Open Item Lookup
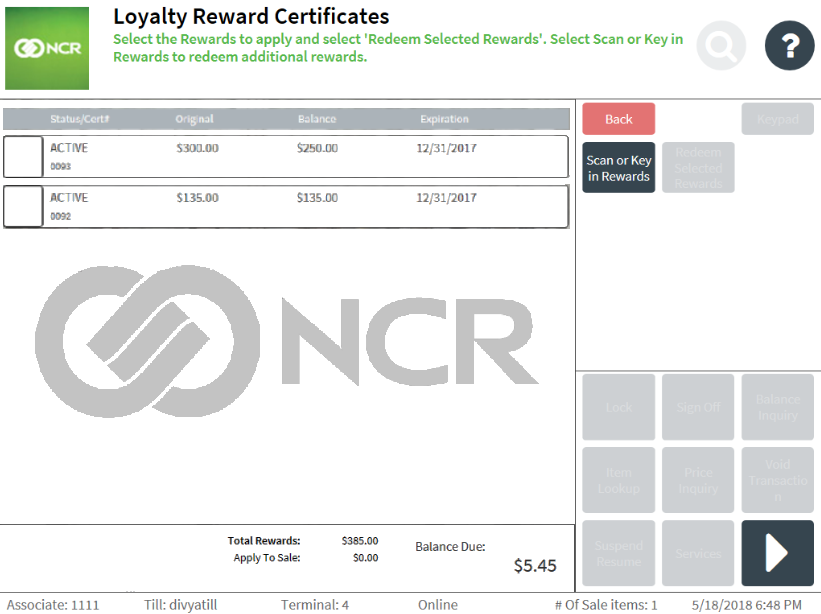The height and width of the screenshot is (614, 821). (618, 480)
